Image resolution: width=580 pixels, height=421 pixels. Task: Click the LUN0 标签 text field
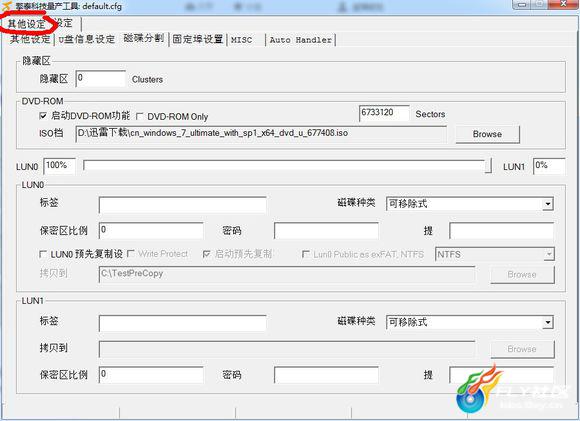pos(182,205)
